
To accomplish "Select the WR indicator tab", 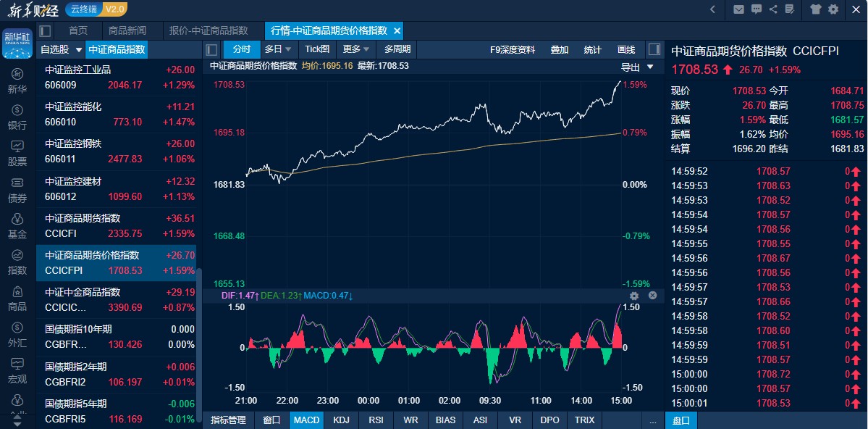I will coord(410,420).
